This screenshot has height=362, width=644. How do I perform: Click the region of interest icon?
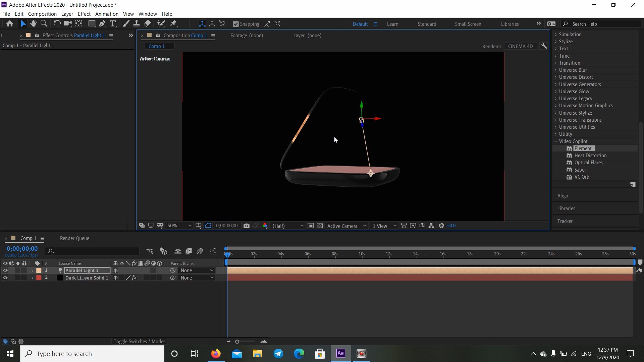point(208,226)
